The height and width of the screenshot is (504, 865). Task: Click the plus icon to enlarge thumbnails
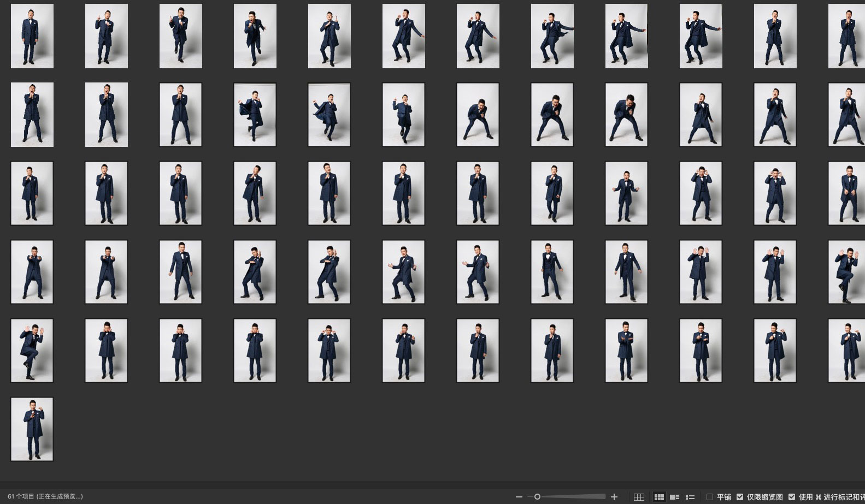pyautogui.click(x=614, y=497)
